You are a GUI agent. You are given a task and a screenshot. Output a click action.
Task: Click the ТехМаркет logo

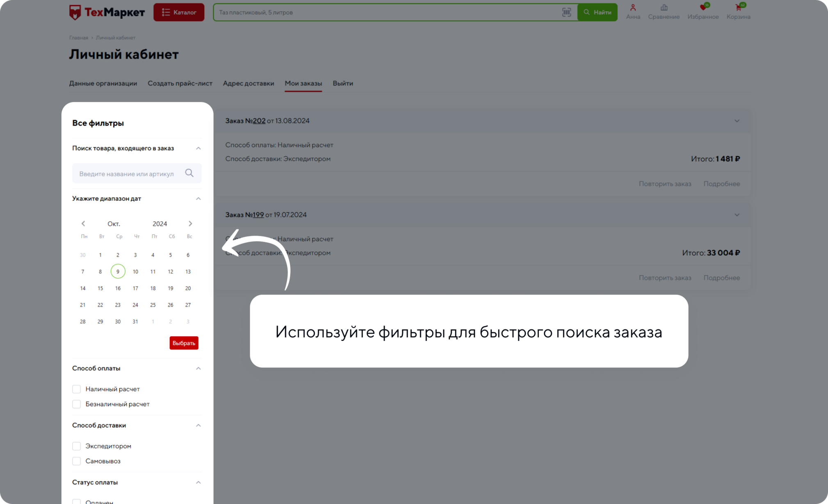click(x=107, y=12)
